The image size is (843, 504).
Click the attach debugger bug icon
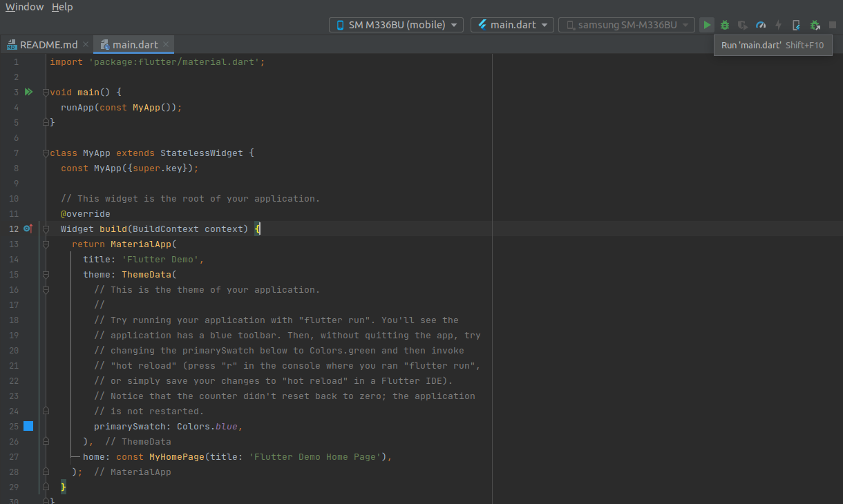(815, 25)
